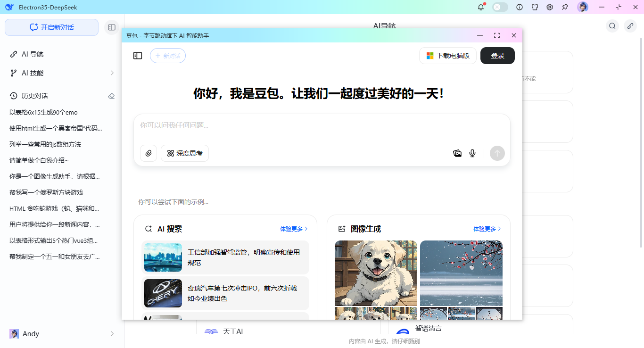Open the skin (shirt) theme icon
This screenshot has width=644, height=348.
[535, 7]
